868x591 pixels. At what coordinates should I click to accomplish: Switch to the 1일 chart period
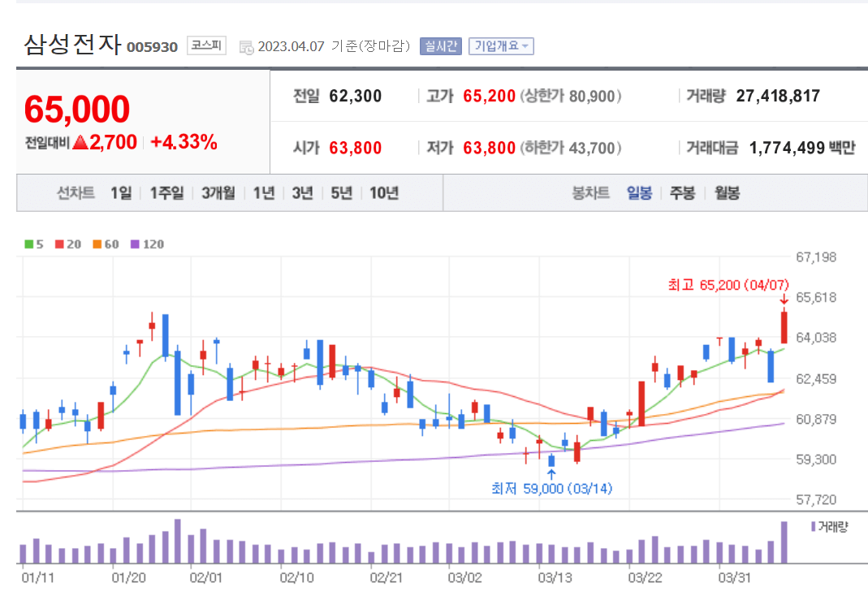coord(120,193)
